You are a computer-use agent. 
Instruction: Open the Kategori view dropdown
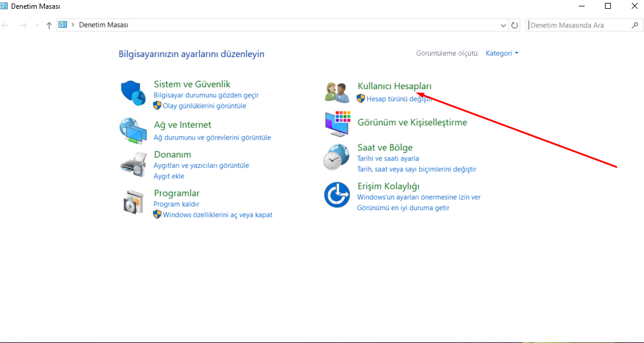502,53
